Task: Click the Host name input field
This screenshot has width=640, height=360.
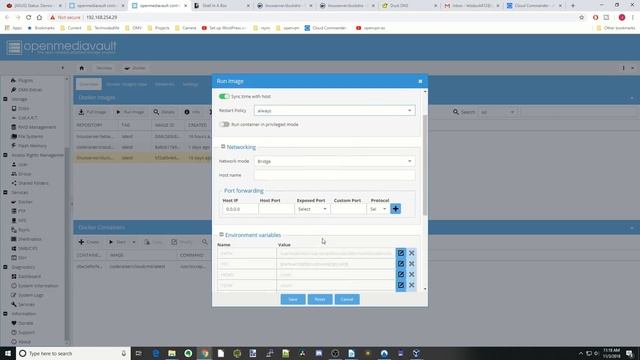Action: (334, 175)
